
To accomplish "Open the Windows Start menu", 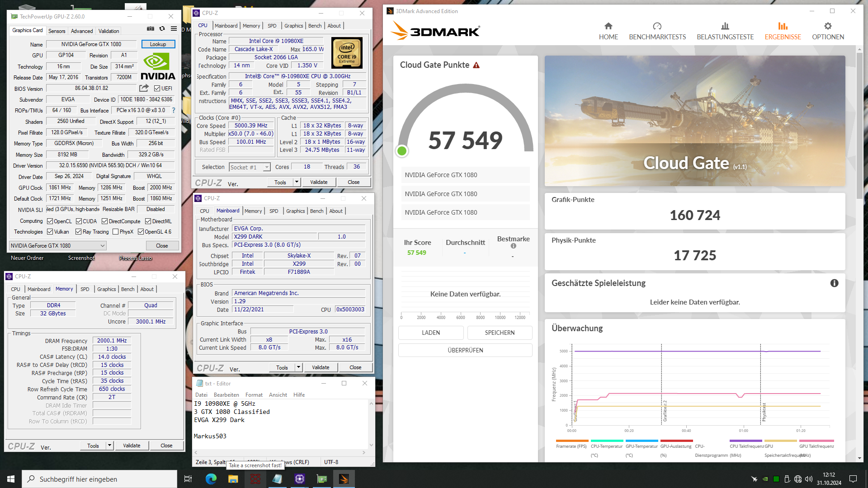I will pos(11,479).
